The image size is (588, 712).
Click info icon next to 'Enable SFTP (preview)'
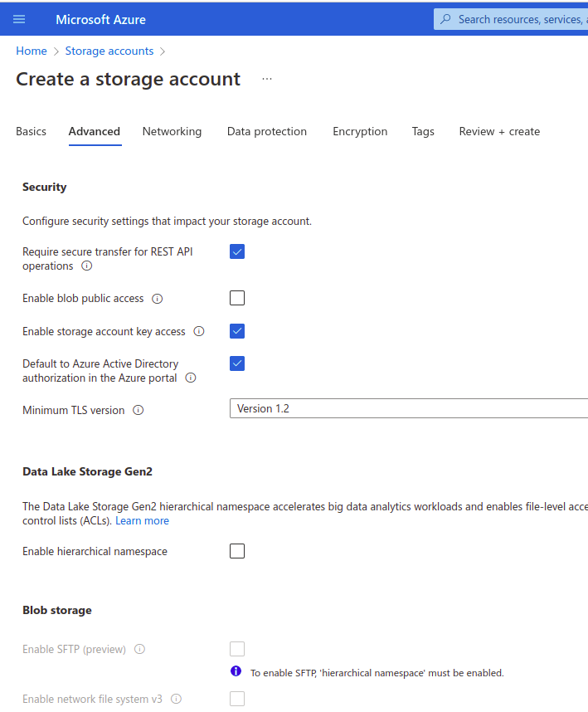point(138,649)
